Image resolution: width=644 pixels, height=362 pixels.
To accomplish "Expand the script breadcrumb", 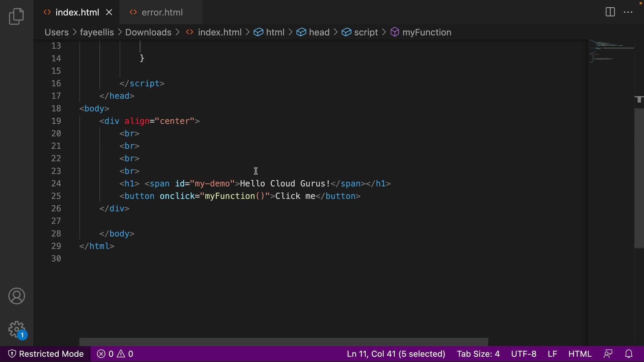I will coord(366,32).
